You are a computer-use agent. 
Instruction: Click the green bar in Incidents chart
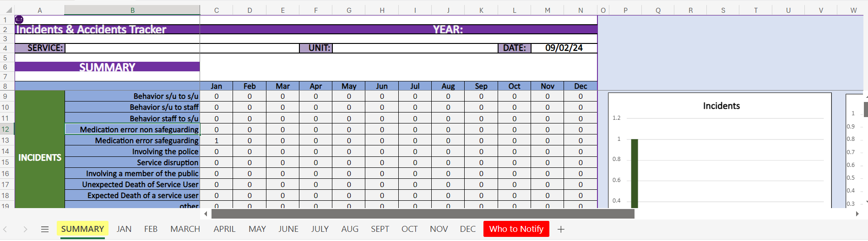click(x=635, y=173)
